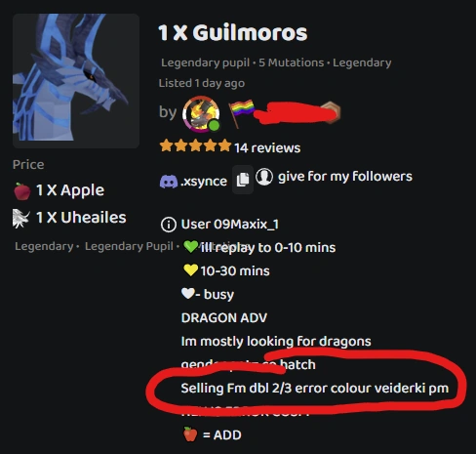This screenshot has height=454, width=476.
Task: Click the person silhouette icon by give for my followers
Action: tap(264, 177)
